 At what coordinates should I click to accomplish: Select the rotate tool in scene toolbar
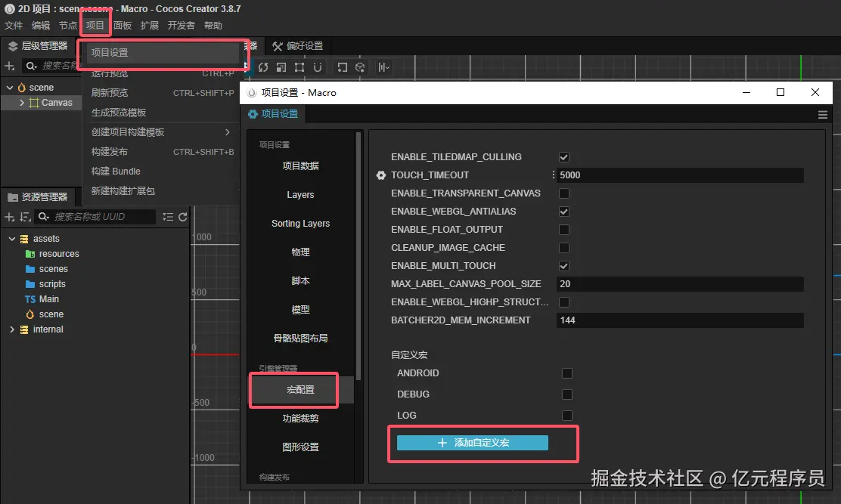pos(263,67)
